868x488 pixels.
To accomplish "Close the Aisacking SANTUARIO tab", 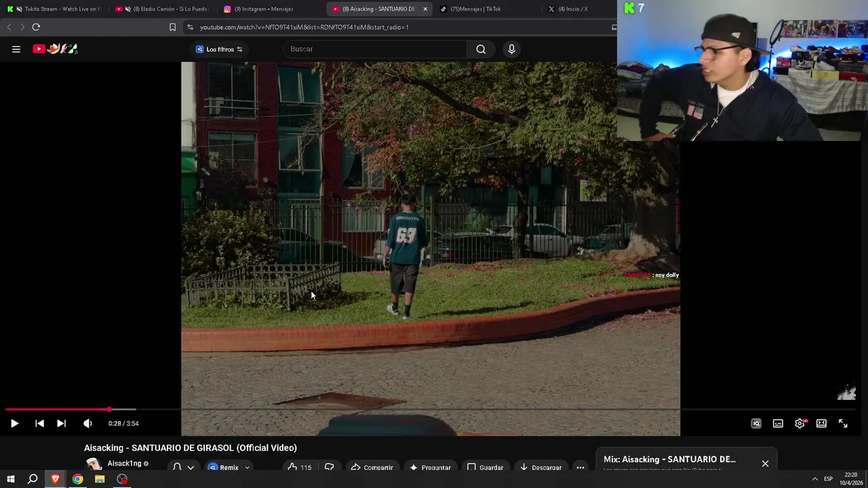I will (x=425, y=9).
